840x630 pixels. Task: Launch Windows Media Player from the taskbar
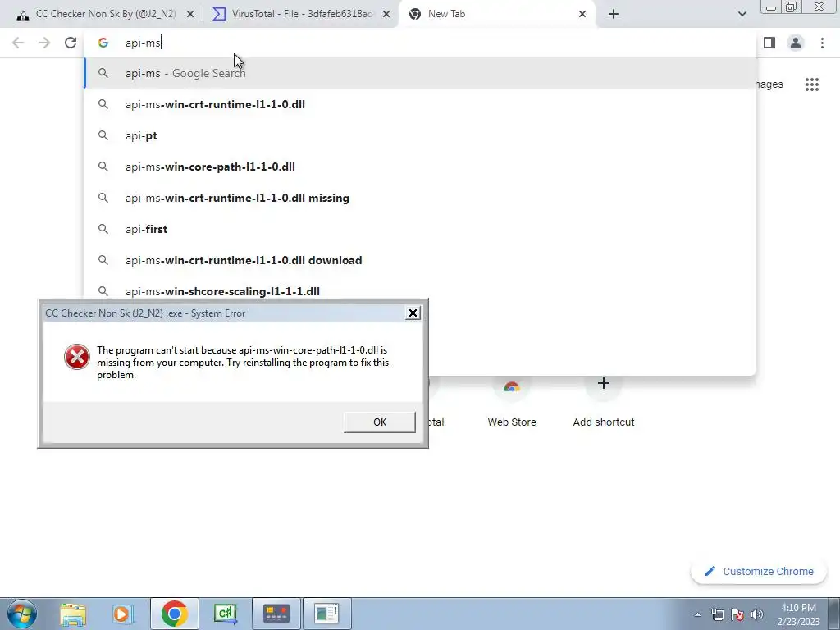123,614
